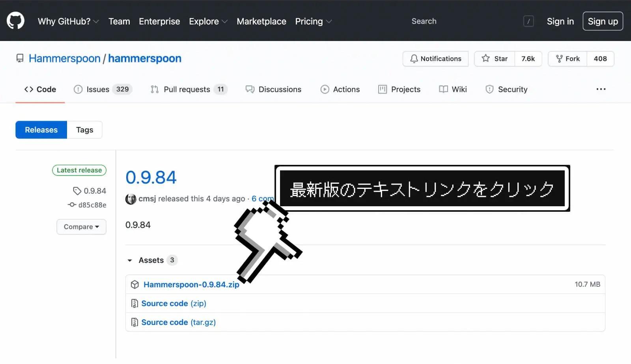Click the cmsj avatar image
Screen dimensions: 631x364
131,199
